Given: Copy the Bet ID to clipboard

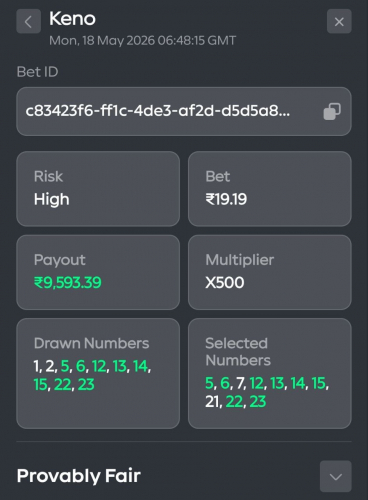Looking at the screenshot, I should coord(332,111).
